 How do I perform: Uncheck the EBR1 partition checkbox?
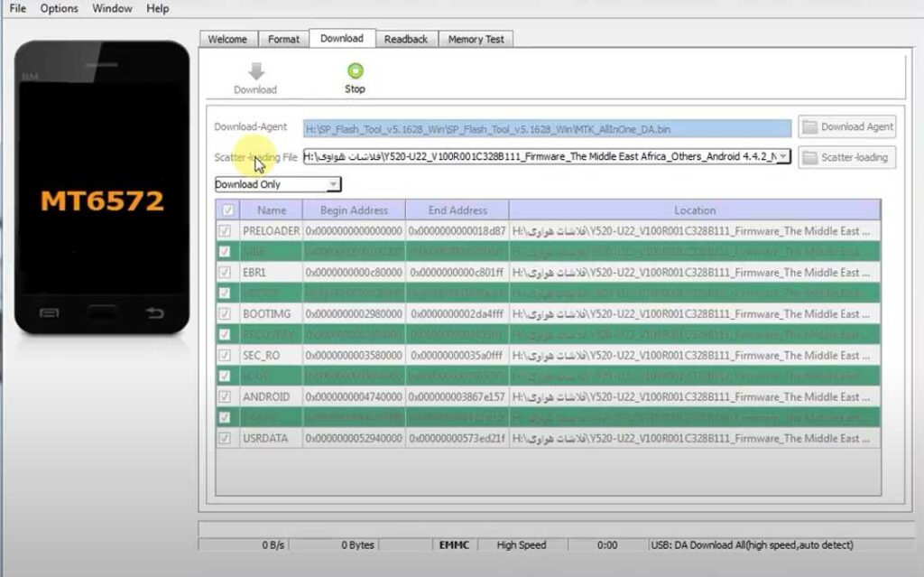pos(225,272)
